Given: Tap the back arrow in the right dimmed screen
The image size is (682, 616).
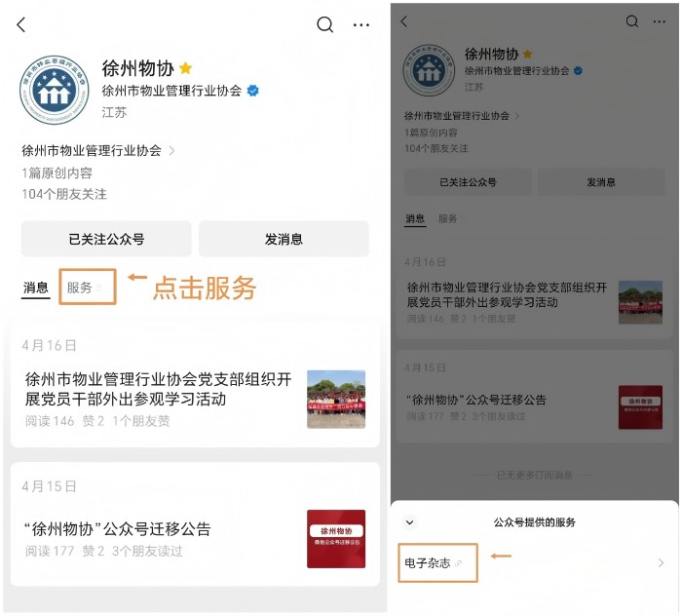Looking at the screenshot, I should (404, 21).
